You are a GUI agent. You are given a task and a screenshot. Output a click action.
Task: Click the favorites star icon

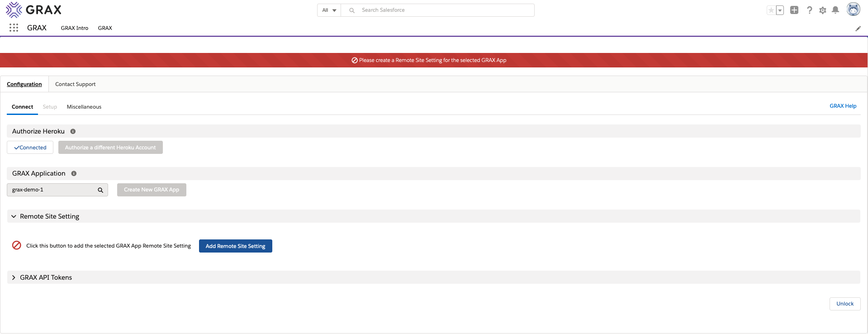click(771, 10)
